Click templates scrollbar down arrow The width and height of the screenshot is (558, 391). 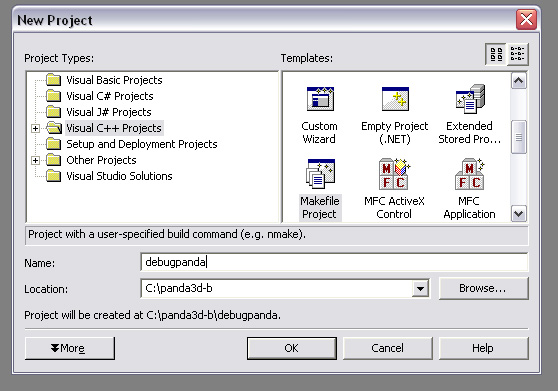(519, 214)
